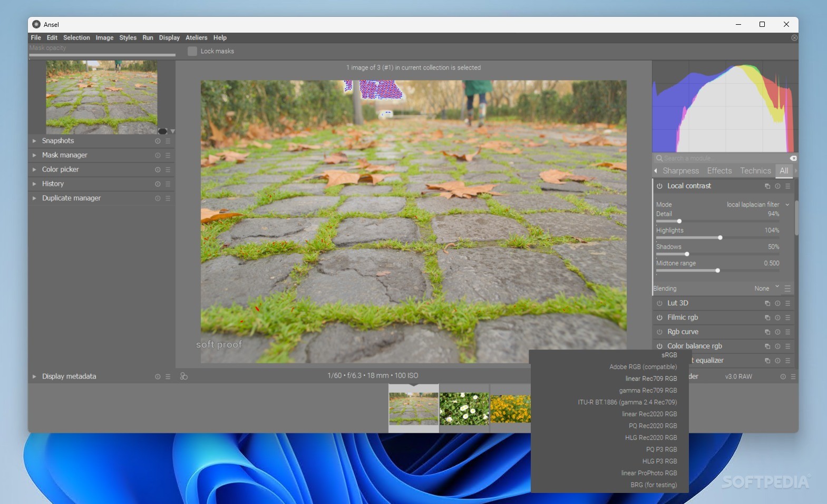Switch to the Effects module tab
827x504 pixels.
pos(719,171)
